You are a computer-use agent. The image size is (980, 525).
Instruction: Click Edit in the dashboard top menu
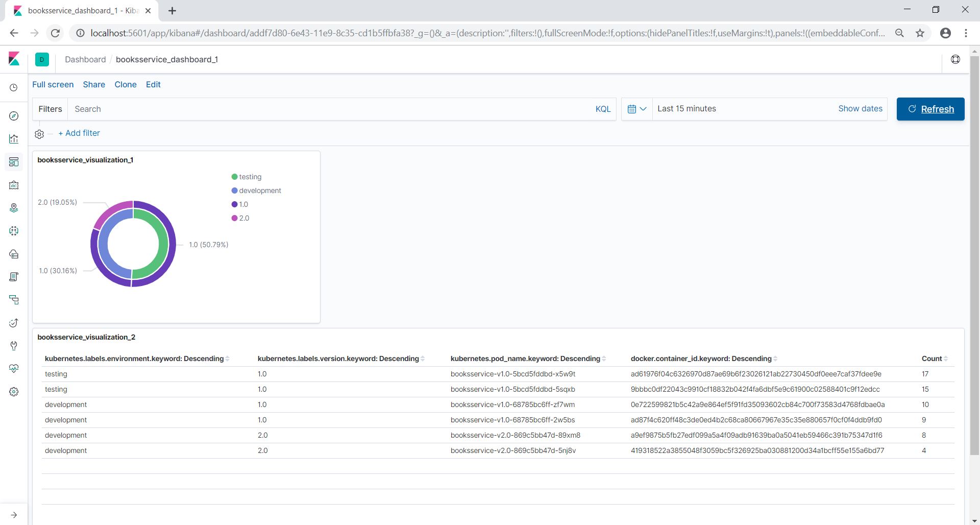click(x=153, y=85)
